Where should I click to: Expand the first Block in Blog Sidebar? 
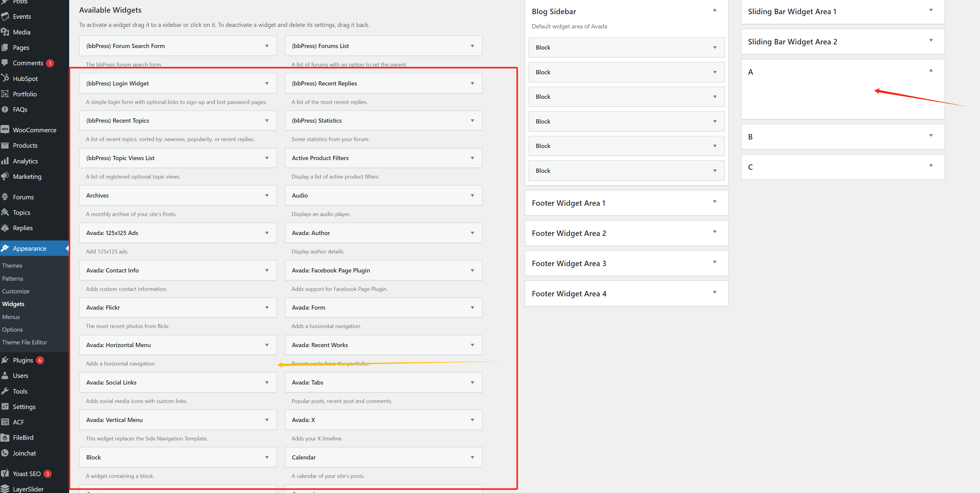[714, 47]
